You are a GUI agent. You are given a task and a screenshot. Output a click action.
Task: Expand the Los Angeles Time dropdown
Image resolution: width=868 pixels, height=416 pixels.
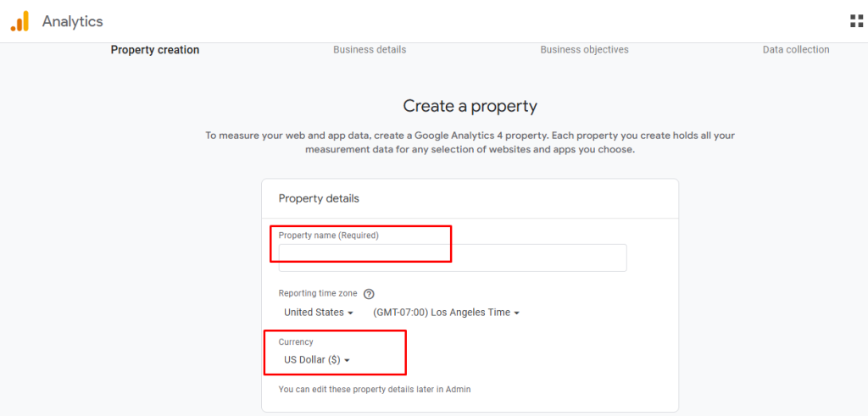(x=446, y=313)
